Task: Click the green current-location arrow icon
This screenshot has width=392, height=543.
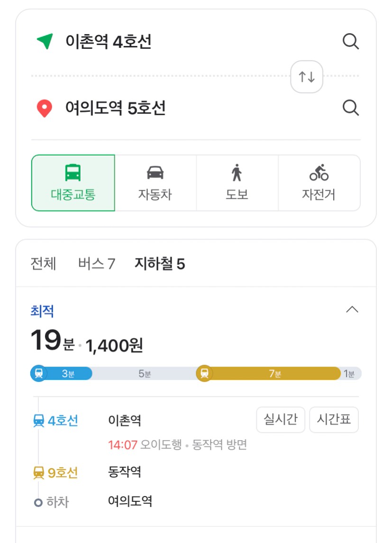Action: 45,41
